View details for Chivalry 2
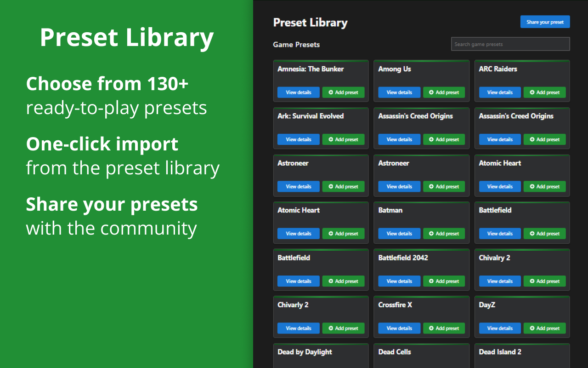The height and width of the screenshot is (368, 588). [500, 281]
